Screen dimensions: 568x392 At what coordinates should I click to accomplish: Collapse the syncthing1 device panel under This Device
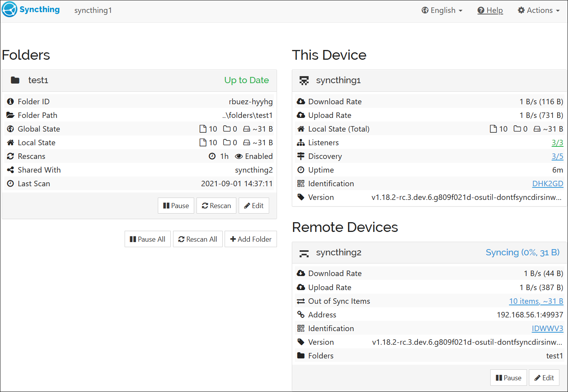429,80
